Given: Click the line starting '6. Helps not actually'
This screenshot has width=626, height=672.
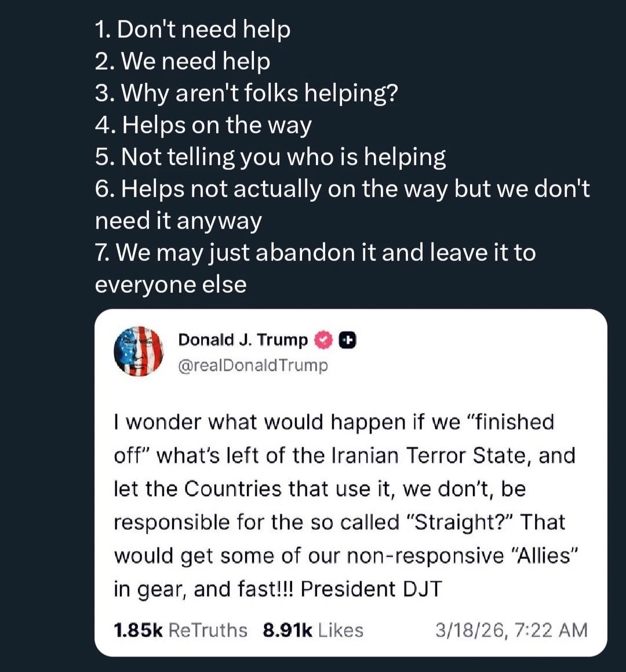Looking at the screenshot, I should 343,189.
